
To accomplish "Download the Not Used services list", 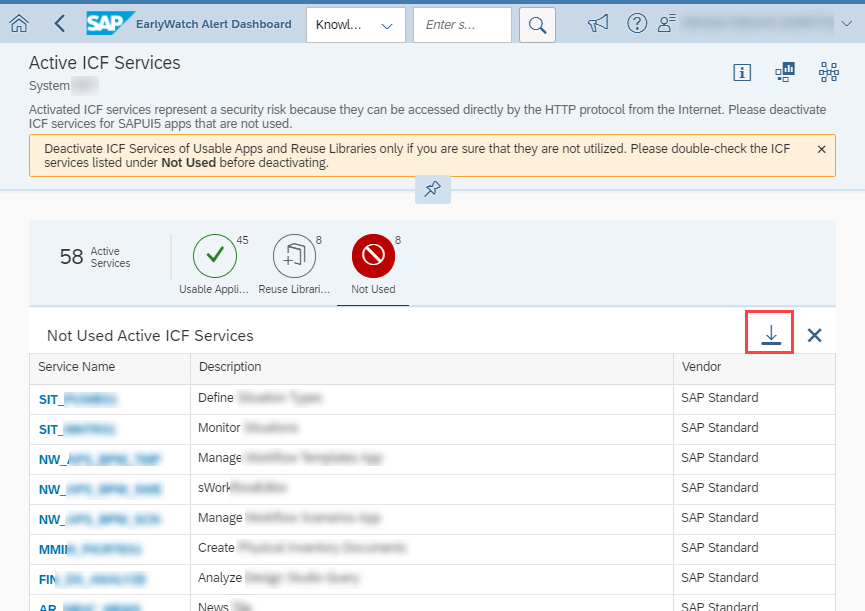I will point(771,334).
